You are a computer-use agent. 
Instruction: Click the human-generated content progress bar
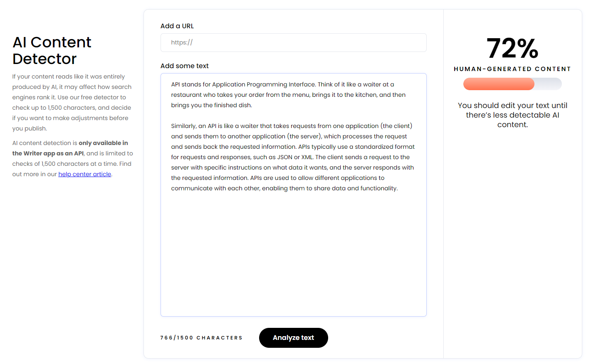tap(512, 84)
